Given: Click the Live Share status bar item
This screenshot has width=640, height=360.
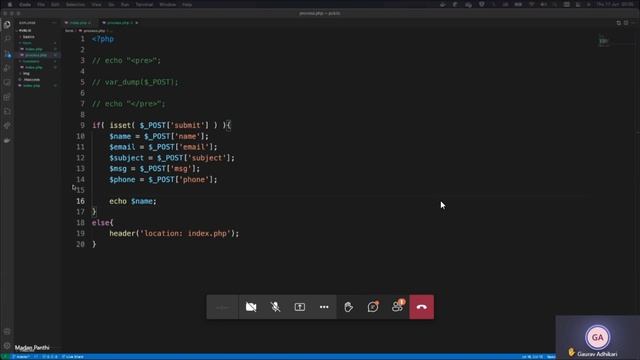Looking at the screenshot, I should coord(73,357).
